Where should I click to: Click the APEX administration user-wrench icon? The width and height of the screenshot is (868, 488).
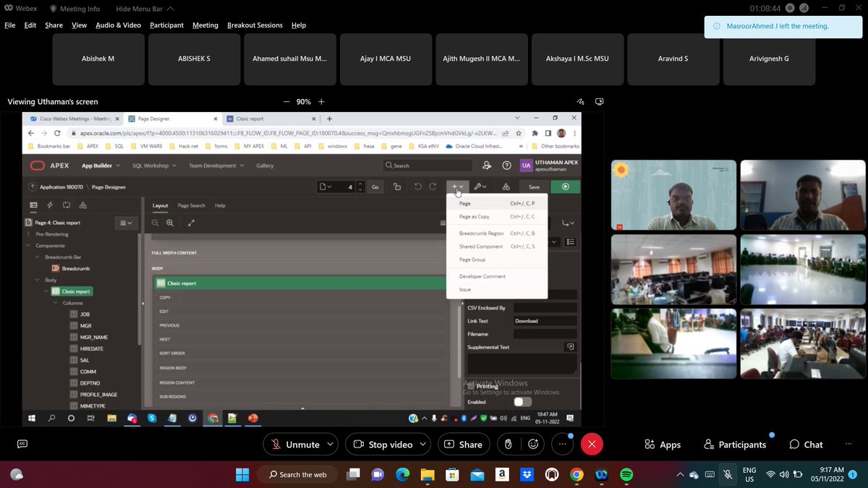487,166
